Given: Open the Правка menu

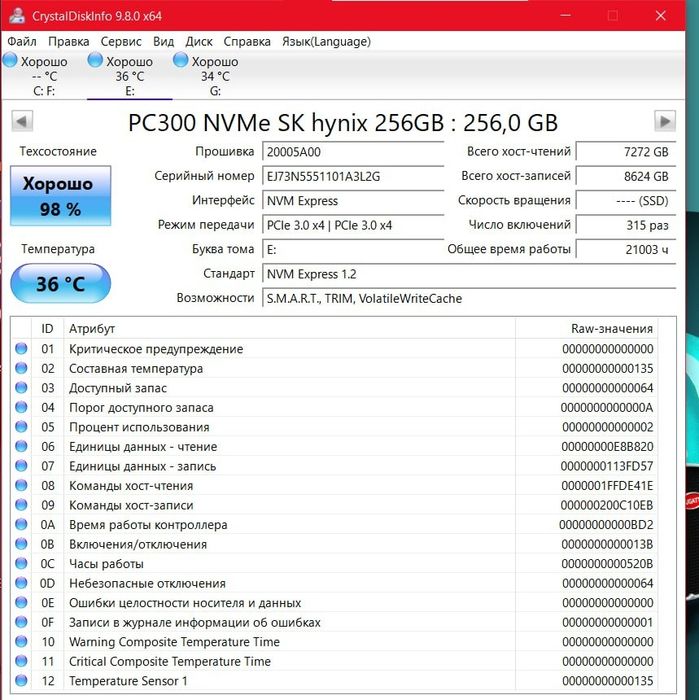Looking at the screenshot, I should coord(69,42).
